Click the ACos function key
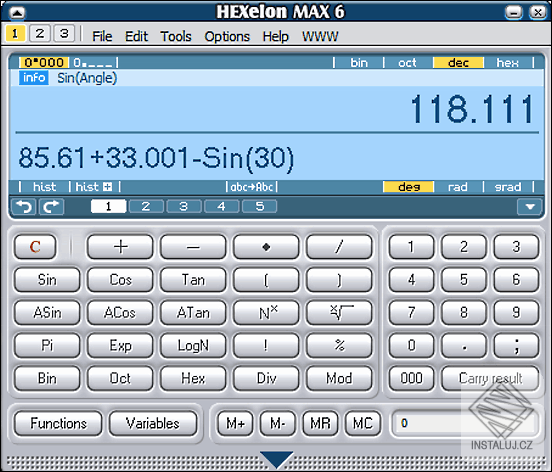Screen dimensions: 552x472 click(120, 313)
